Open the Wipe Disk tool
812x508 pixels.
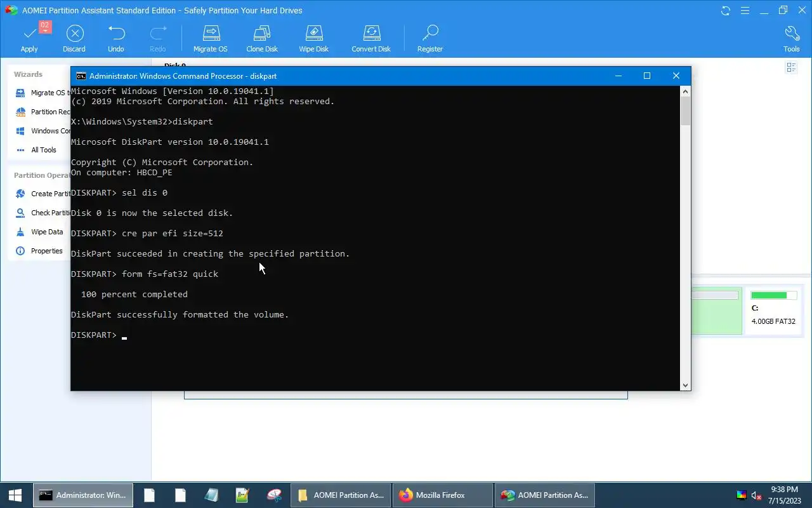314,38
